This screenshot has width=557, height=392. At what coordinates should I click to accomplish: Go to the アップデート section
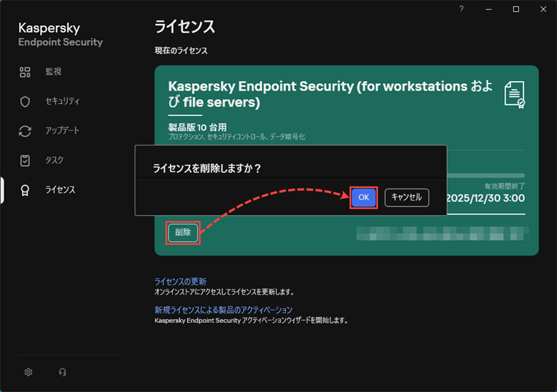tap(62, 131)
